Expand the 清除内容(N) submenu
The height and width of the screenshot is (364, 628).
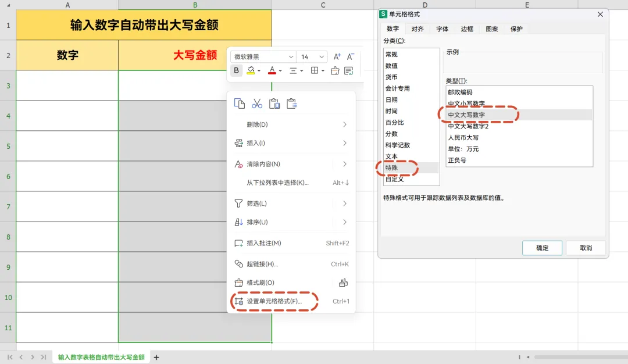pyautogui.click(x=291, y=164)
